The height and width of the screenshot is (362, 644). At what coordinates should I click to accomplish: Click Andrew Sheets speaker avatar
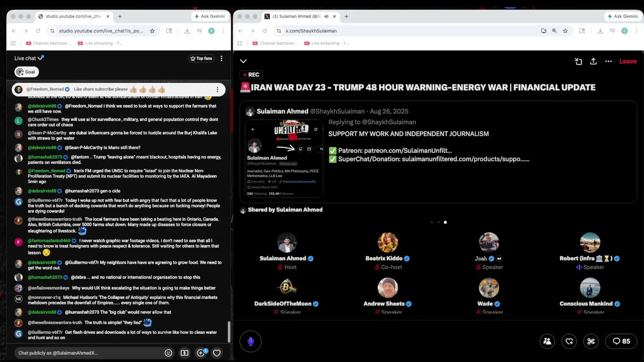[x=387, y=288]
